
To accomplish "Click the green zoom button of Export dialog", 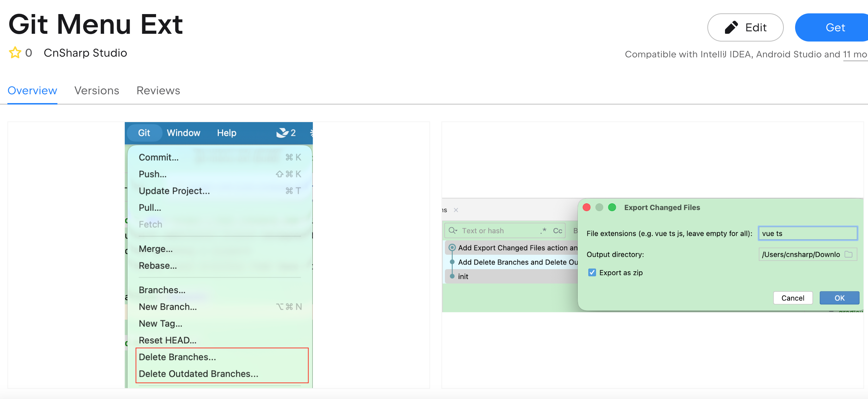I will (x=612, y=207).
